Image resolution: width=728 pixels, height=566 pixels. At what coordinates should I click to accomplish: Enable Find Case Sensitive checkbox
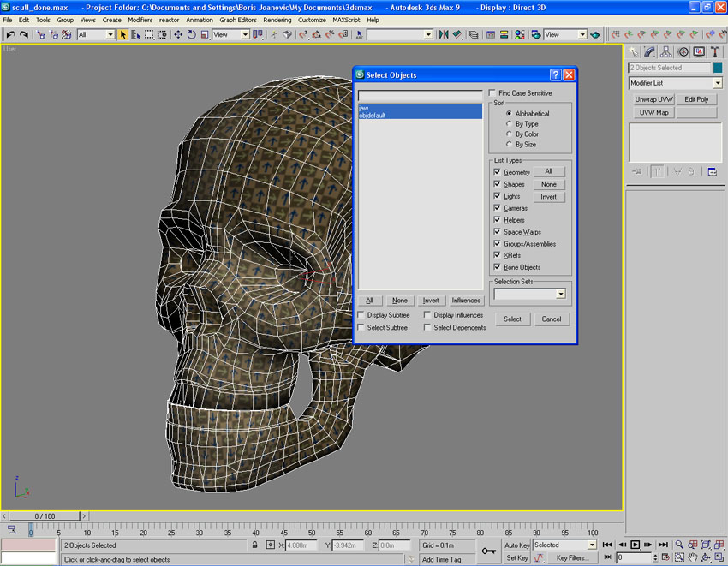pos(492,92)
